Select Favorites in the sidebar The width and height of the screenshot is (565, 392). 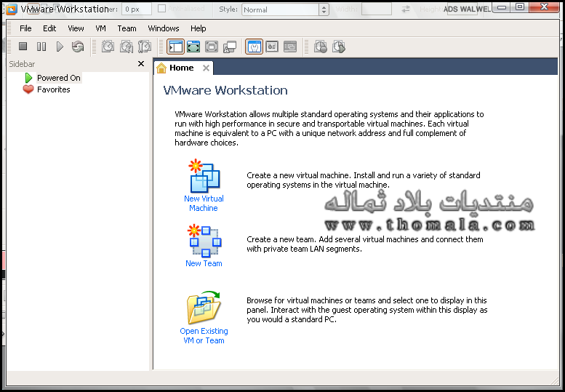point(53,89)
